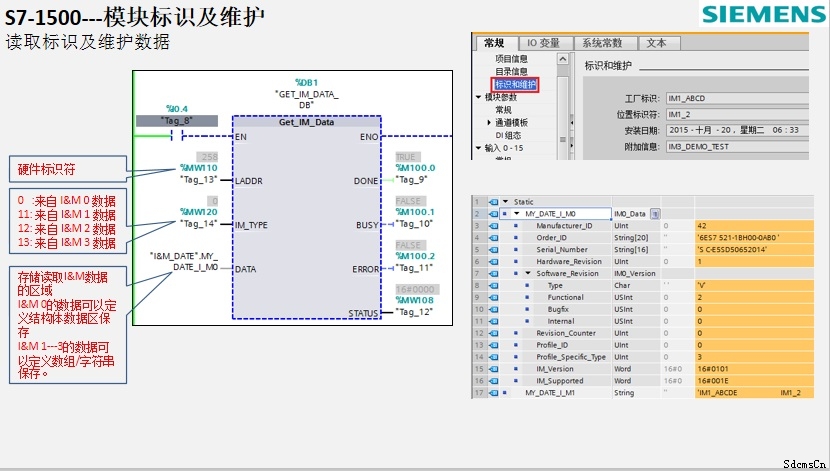Viewport: 830px width, 471px height.
Task: Click the tag icon in the Manufacturer_ID row
Action: [493, 225]
